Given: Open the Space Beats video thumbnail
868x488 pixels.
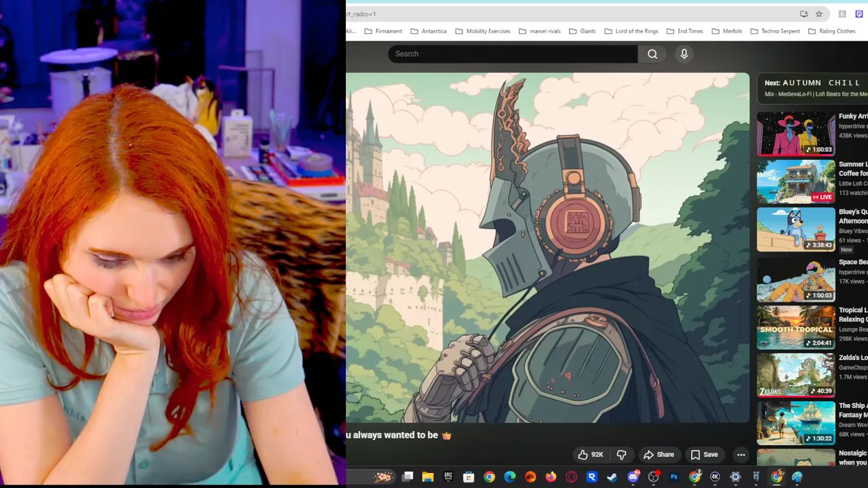Looking at the screenshot, I should coord(796,279).
